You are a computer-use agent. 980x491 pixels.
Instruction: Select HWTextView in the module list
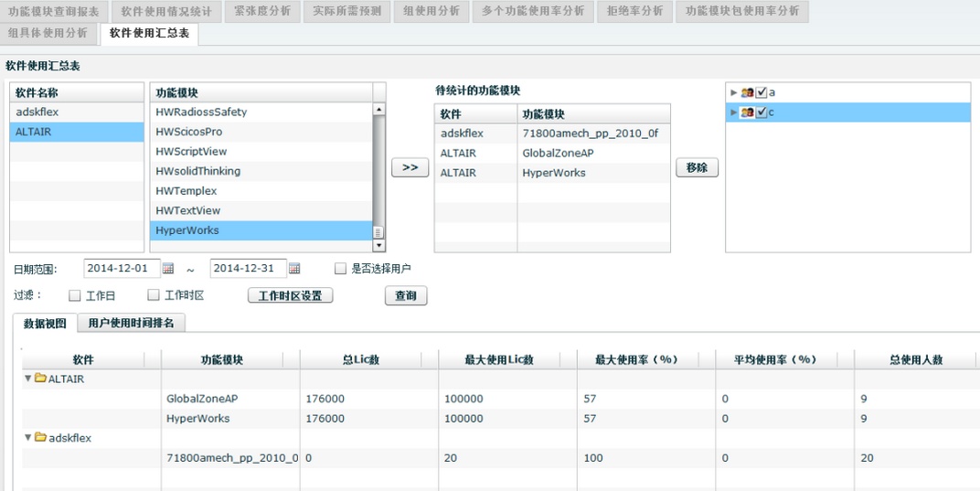(188, 210)
